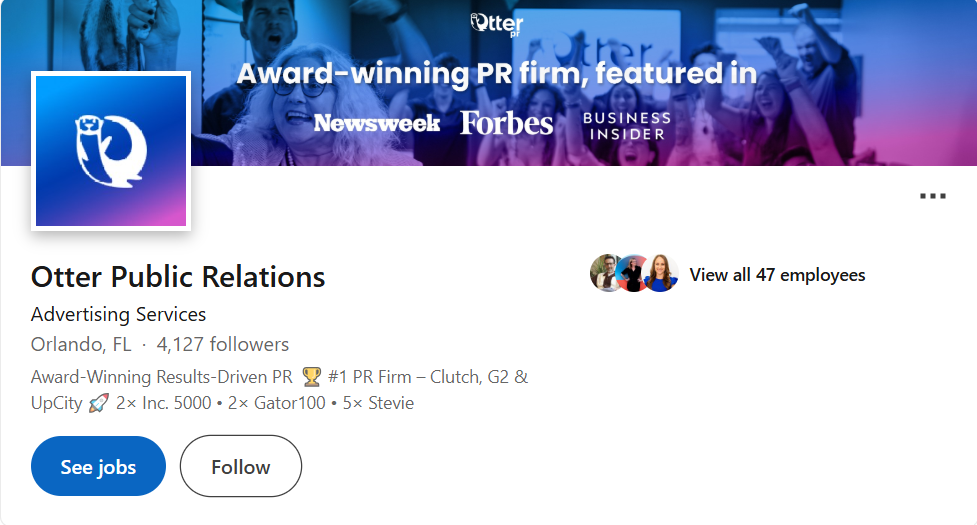Viewport: 977px width, 525px height.
Task: Click the Business Insider logo
Action: click(x=627, y=125)
